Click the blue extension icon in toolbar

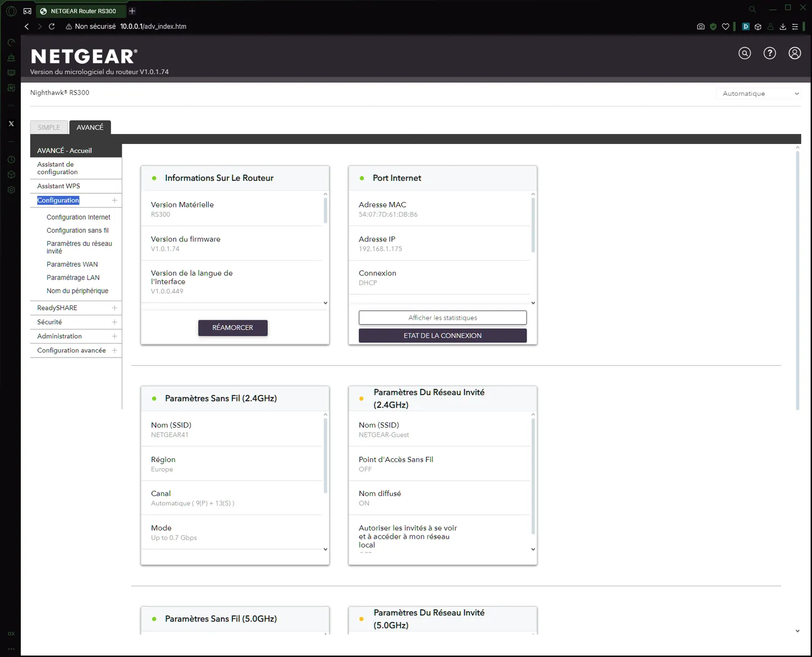point(746,26)
